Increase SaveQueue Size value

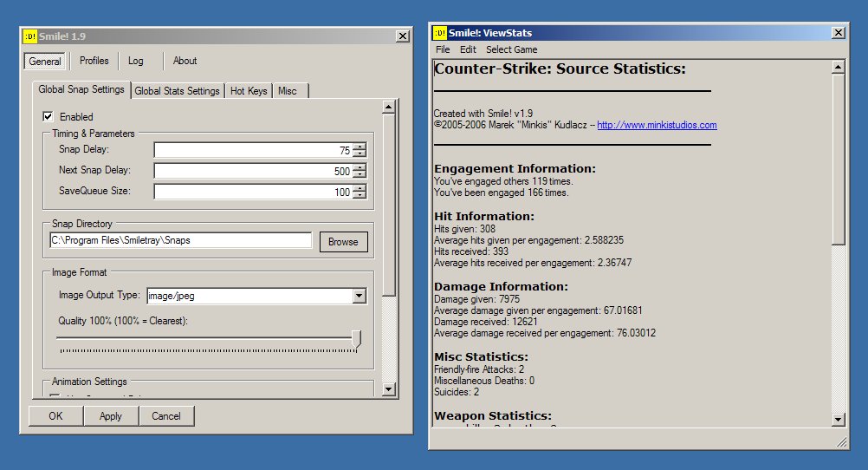360,188
